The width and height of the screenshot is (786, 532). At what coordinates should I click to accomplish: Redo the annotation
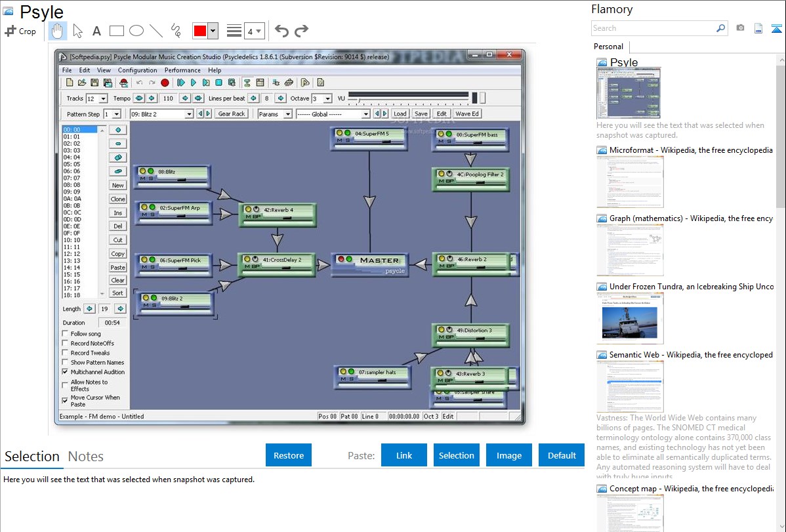pos(301,31)
